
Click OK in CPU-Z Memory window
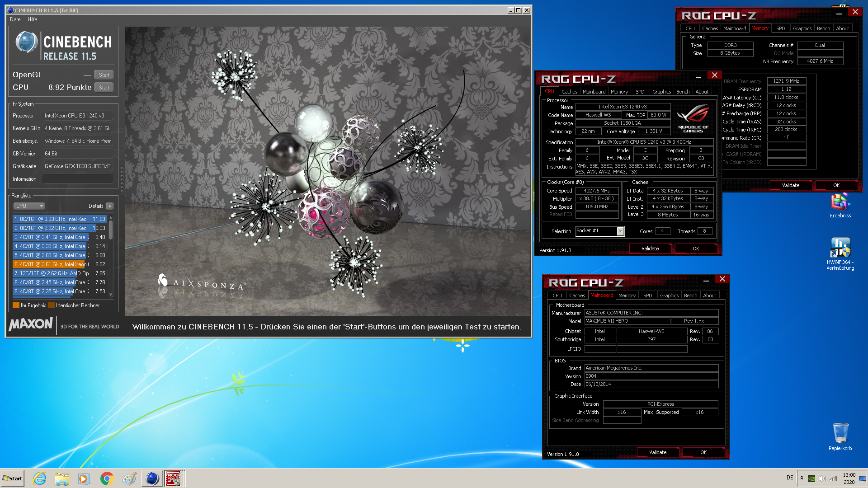coord(836,185)
